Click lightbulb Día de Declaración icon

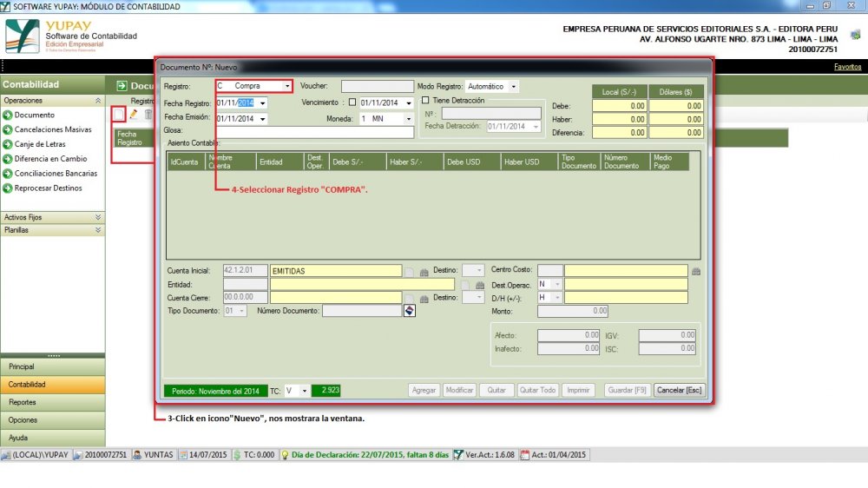(285, 455)
